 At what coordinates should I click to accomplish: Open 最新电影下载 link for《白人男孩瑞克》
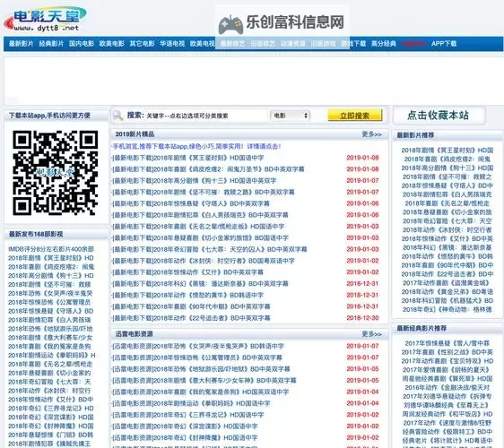[200, 215]
